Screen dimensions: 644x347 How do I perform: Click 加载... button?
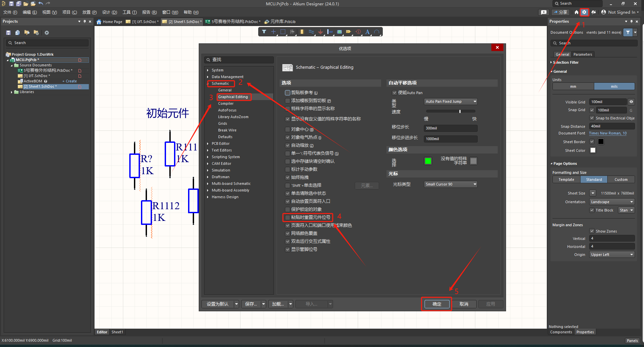[278, 304]
